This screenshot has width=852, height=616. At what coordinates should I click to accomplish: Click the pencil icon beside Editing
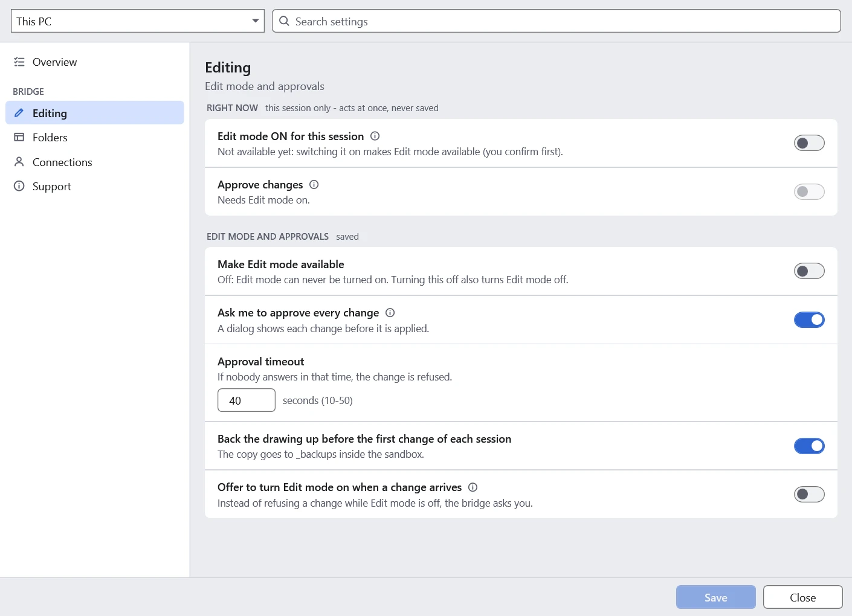19,113
